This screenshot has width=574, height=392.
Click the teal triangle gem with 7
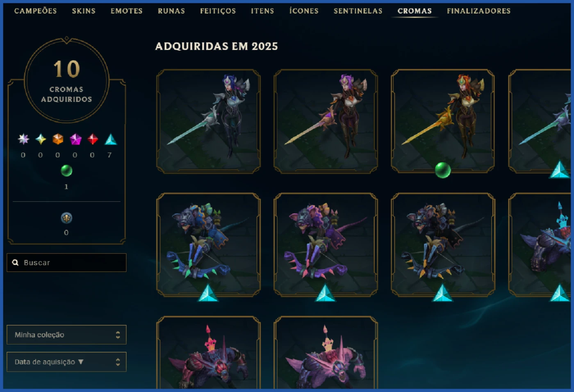[111, 139]
